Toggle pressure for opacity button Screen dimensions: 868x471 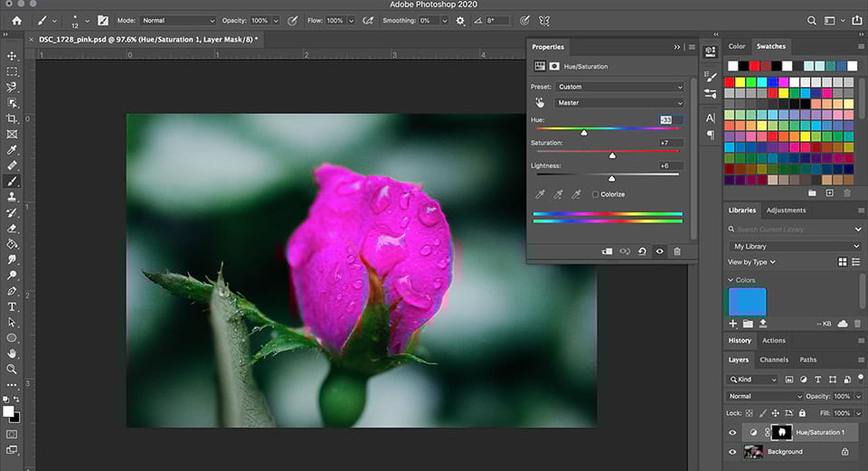tap(292, 21)
